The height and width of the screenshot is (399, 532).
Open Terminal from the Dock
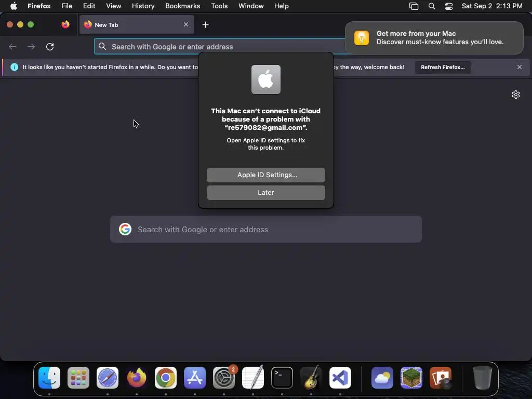[282, 378]
